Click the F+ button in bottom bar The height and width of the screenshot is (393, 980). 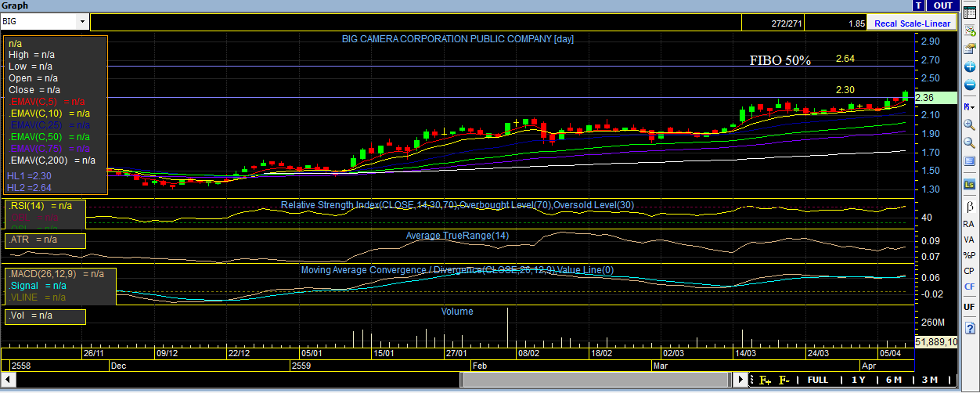(x=765, y=380)
